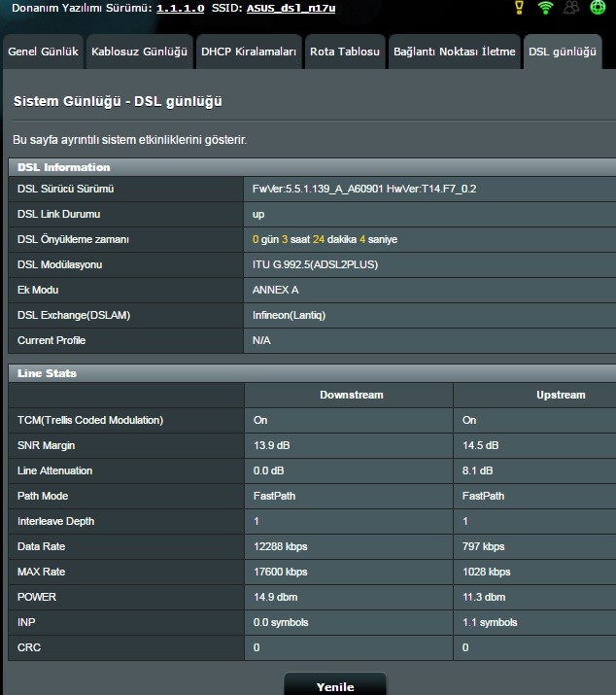Open Bağlantı Noktası İletme tab
The width and height of the screenshot is (616, 695).
click(x=455, y=52)
